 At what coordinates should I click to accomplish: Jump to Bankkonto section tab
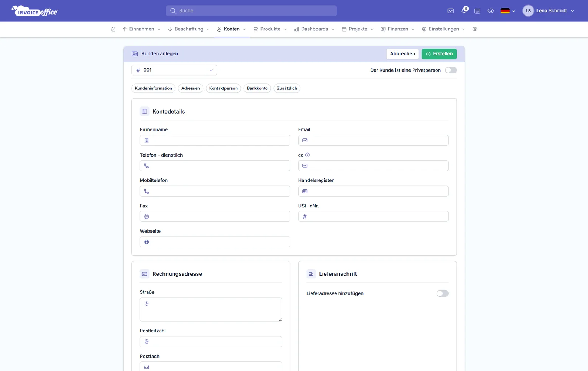pos(257,88)
